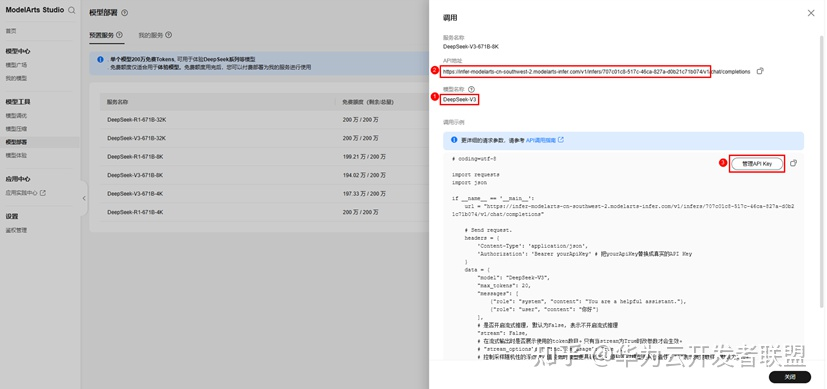Select 鉴权管理 under 设置

[x=16, y=230]
